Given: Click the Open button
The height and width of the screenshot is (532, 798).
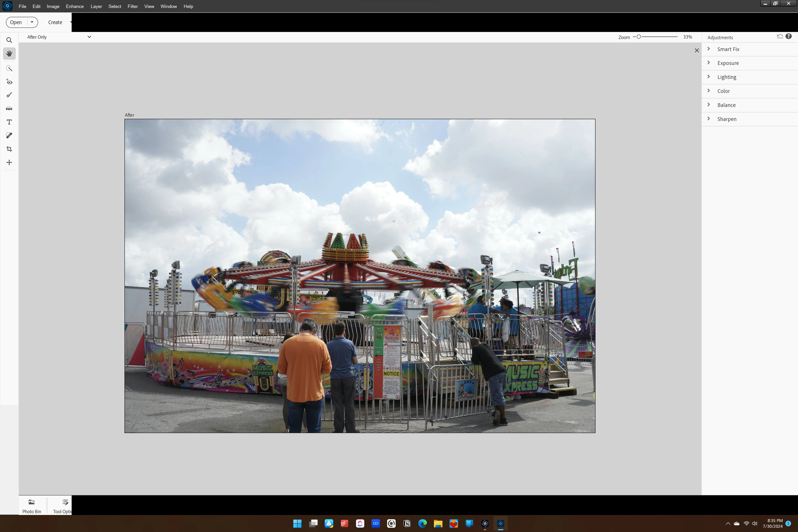Looking at the screenshot, I should click(16, 22).
